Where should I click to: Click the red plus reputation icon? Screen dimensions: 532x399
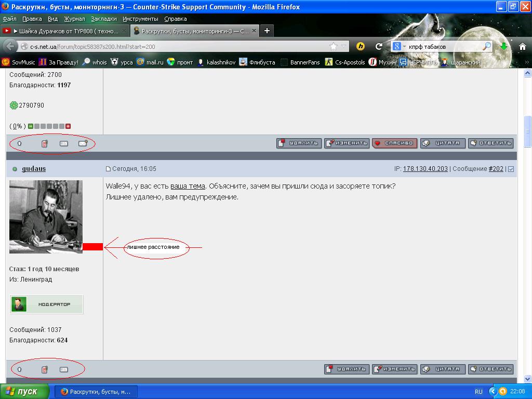coord(68,126)
